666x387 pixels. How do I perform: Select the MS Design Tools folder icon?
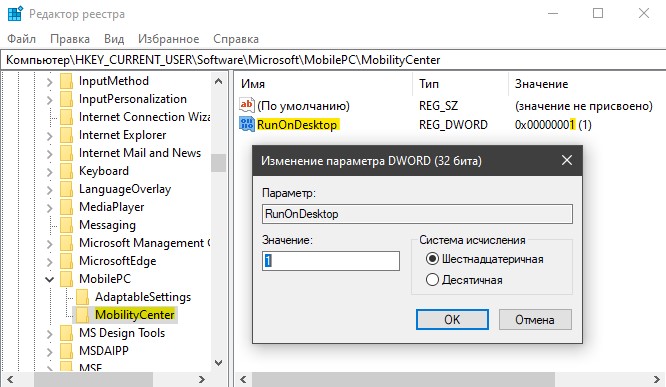(x=66, y=333)
